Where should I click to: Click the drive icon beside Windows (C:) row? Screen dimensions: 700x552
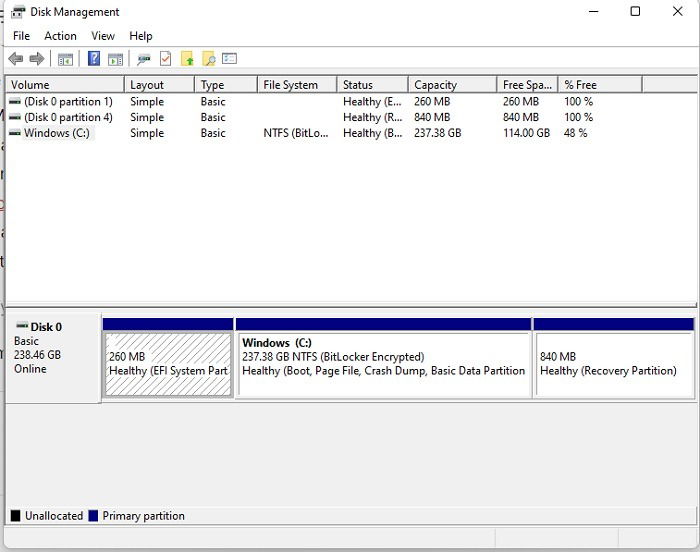(15, 133)
